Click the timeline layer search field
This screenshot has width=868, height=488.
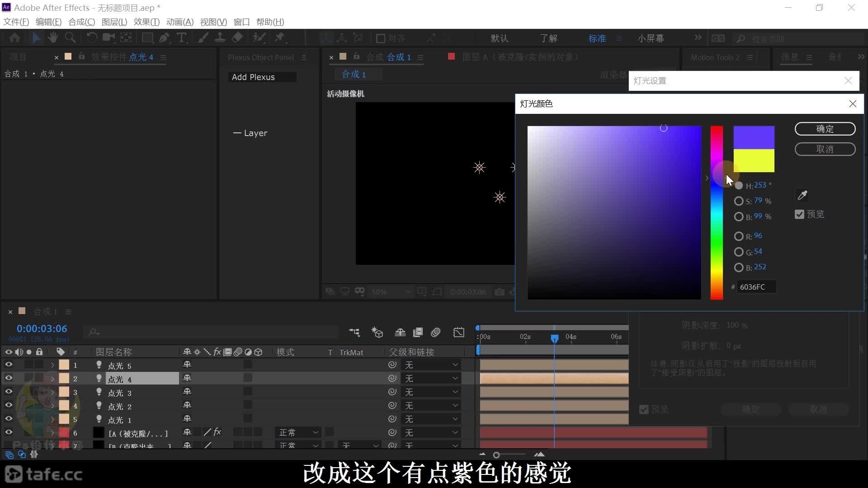(211, 332)
